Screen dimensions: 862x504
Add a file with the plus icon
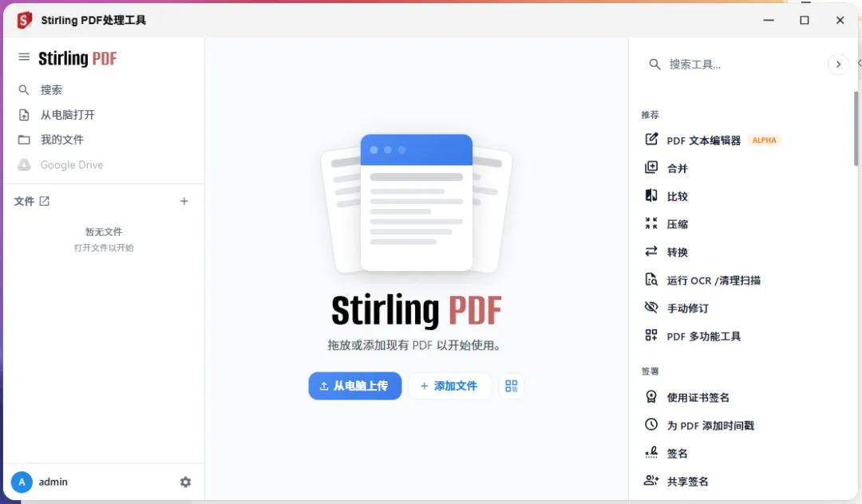point(184,202)
